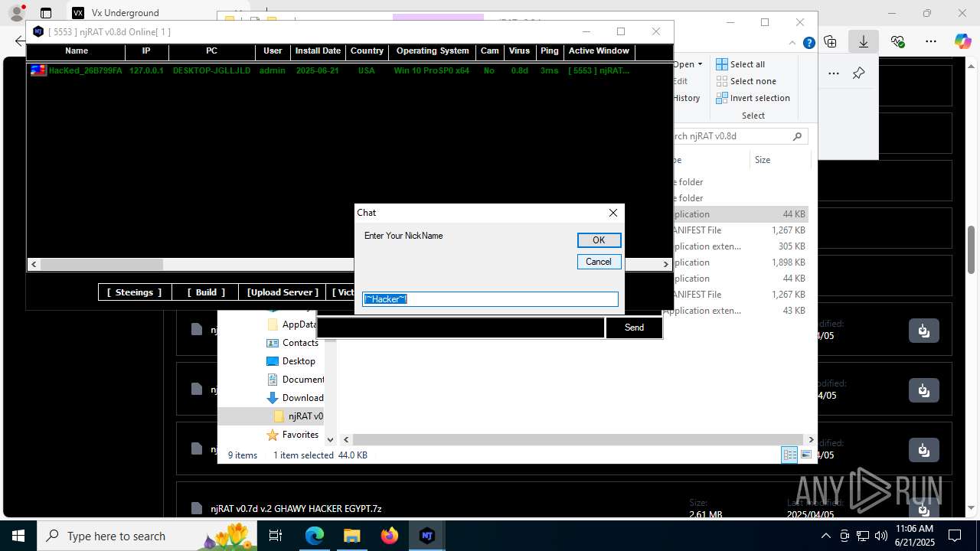Open the Open dropdown in Explorer ribbon
This screenshot has width=980, height=551.
click(x=688, y=64)
